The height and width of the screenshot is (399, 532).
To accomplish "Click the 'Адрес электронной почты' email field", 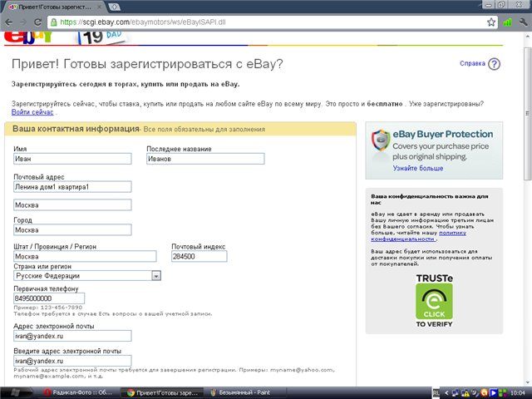I will 72,336.
